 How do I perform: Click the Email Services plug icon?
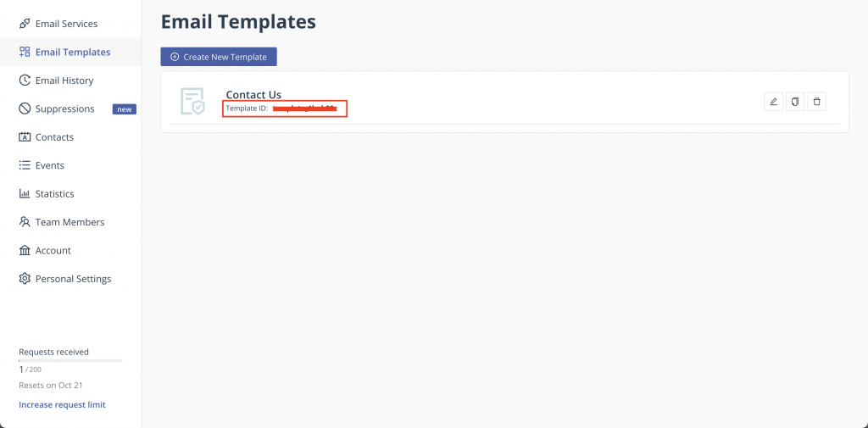point(25,24)
